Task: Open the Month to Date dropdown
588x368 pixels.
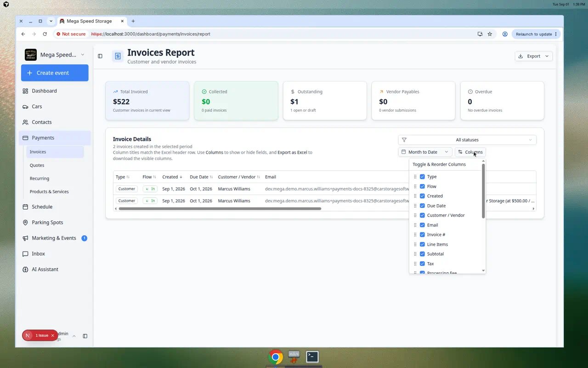Action: click(425, 152)
